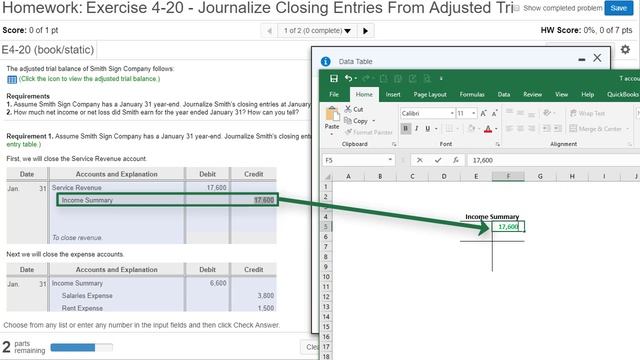Image resolution: width=640 pixels, height=360 pixels.
Task: Go to the previous question arrow
Action: 269,31
